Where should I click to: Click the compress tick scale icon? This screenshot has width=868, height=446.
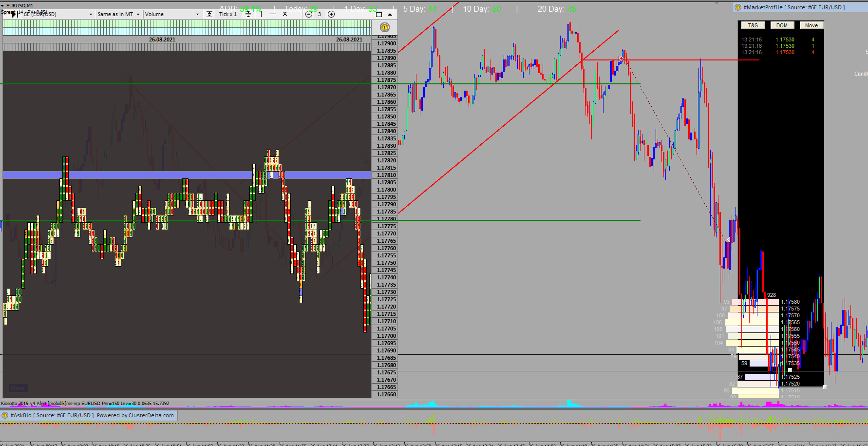tap(248, 14)
